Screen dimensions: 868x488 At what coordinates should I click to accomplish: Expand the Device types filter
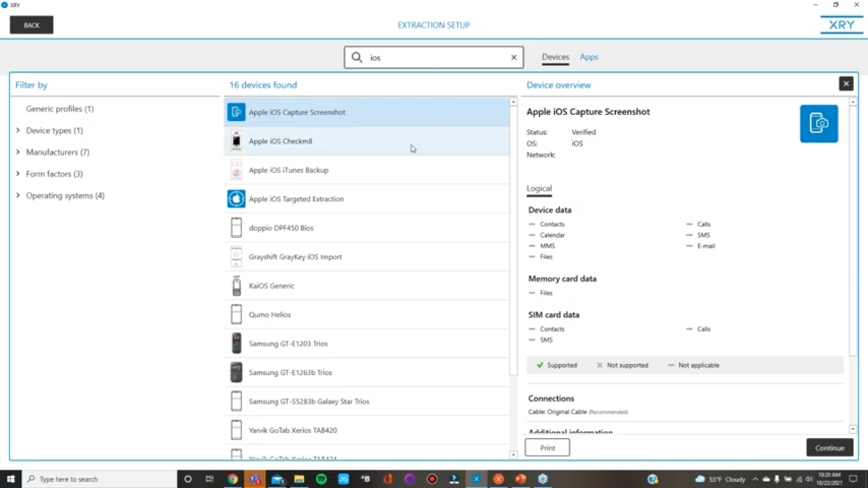point(18,130)
